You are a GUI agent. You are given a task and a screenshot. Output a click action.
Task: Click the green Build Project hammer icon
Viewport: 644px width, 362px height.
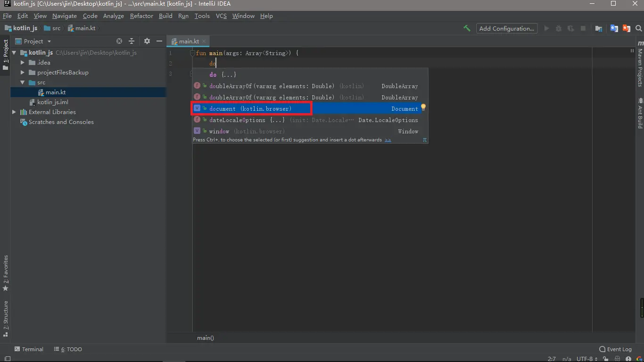click(x=467, y=28)
